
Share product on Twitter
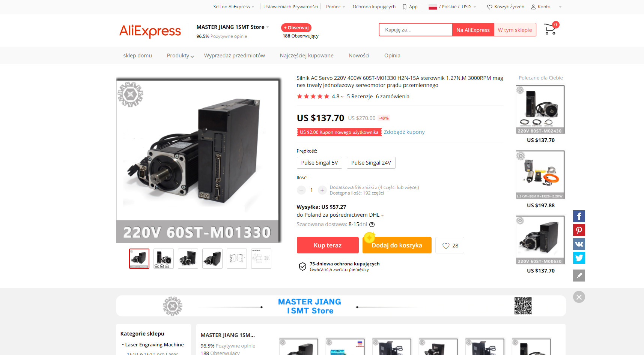click(579, 258)
